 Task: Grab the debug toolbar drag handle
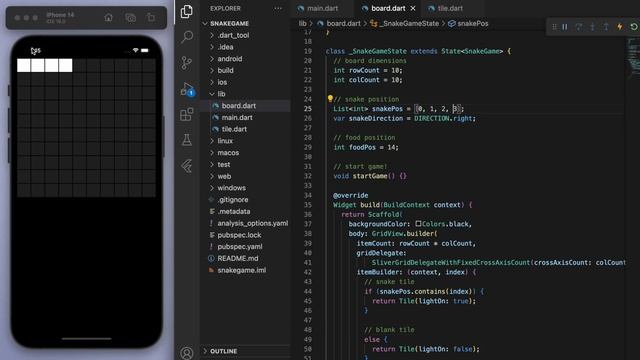click(554, 27)
